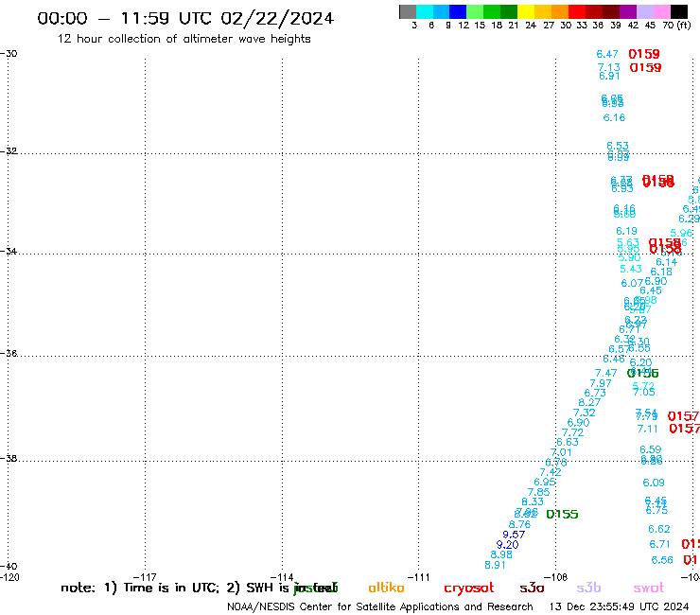Select the wave height value '9.57'

(514, 535)
